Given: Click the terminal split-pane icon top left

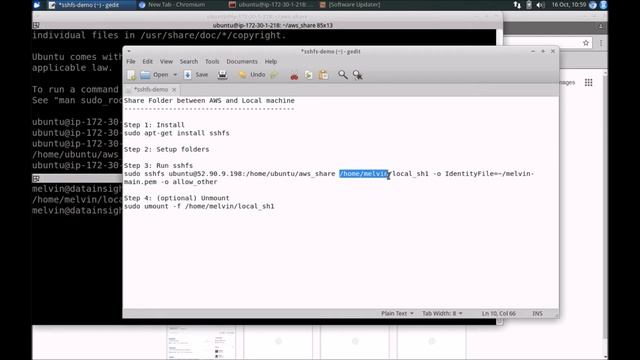Looking at the screenshot, I should [x=36, y=25].
